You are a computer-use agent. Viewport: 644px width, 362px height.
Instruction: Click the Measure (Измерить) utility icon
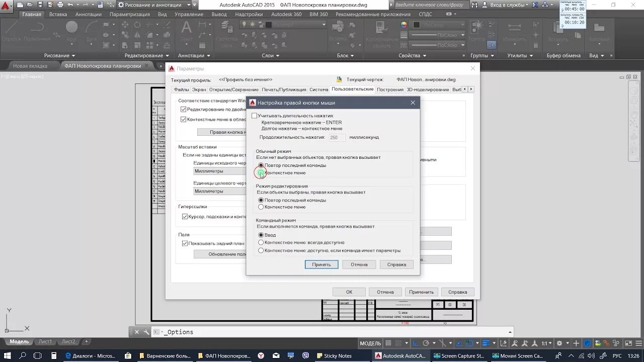[515, 31]
